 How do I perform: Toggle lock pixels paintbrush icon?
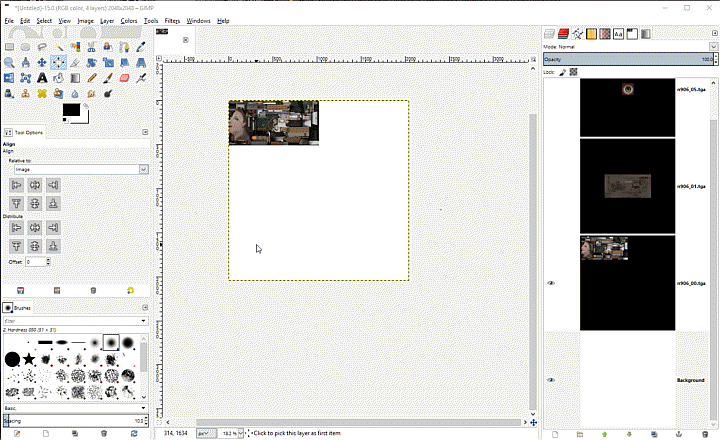click(x=563, y=72)
